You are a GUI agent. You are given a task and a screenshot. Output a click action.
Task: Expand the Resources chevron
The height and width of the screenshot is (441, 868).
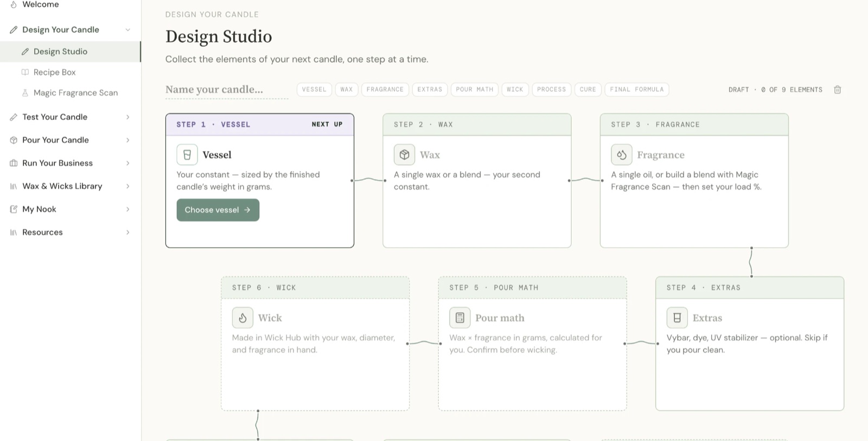(x=128, y=232)
